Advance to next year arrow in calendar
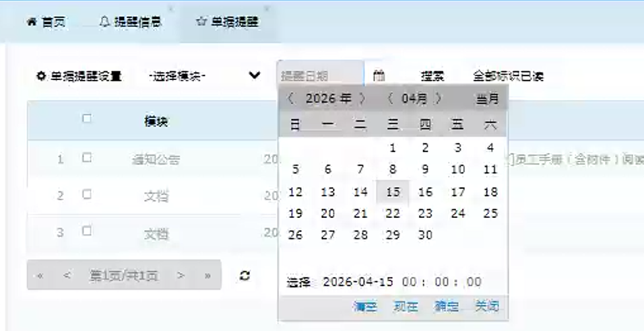This screenshot has width=644, height=331. (x=362, y=99)
